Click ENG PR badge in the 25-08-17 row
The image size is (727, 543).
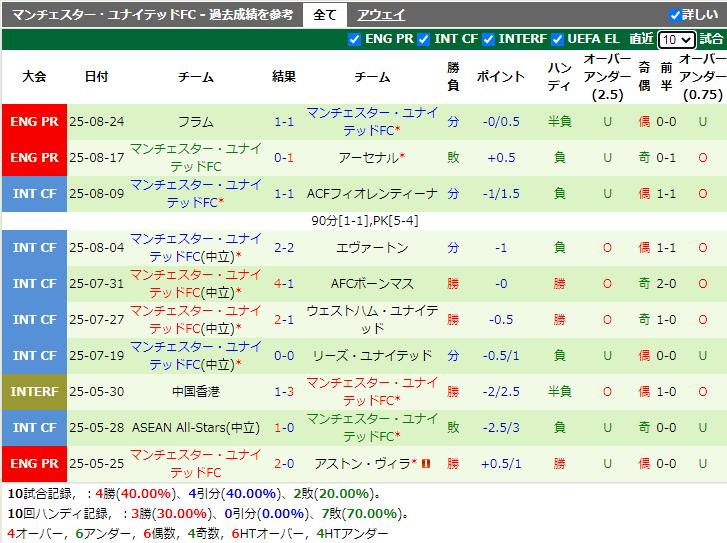click(34, 158)
